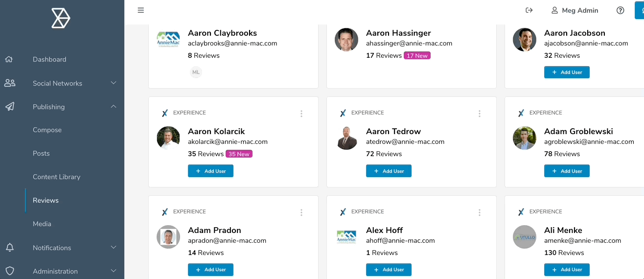Expand the Social Networks menu chevron
644x279 pixels.
pyautogui.click(x=114, y=83)
